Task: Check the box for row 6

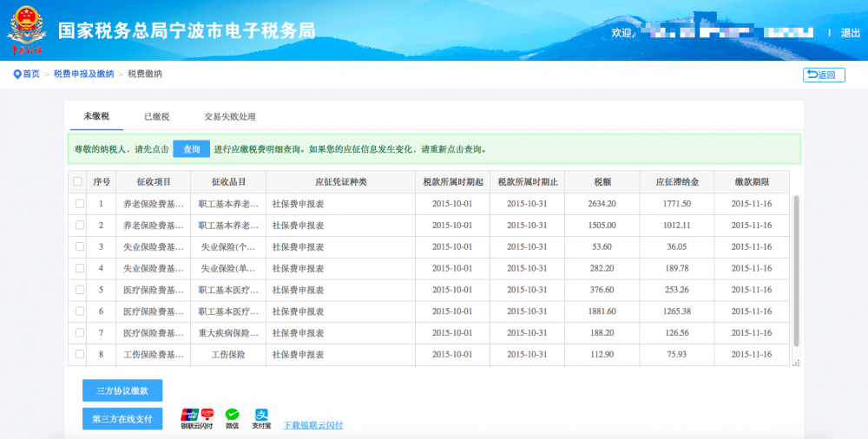Action: pyautogui.click(x=80, y=311)
